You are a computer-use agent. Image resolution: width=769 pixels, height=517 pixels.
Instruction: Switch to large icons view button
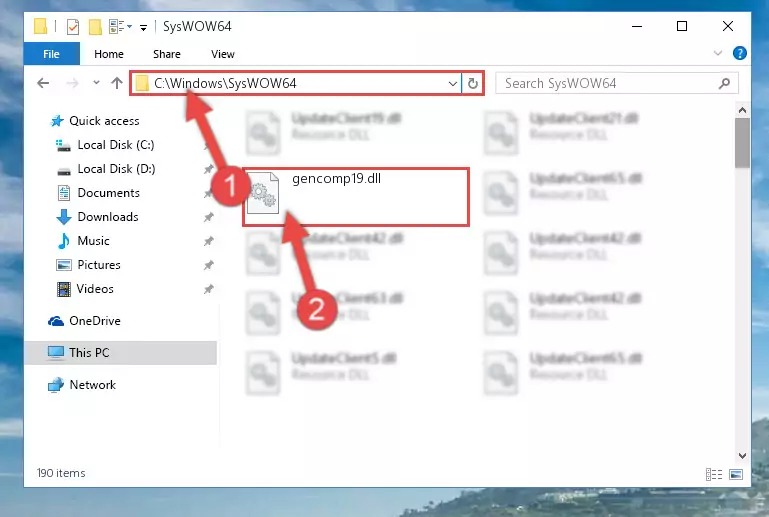[x=736, y=474]
